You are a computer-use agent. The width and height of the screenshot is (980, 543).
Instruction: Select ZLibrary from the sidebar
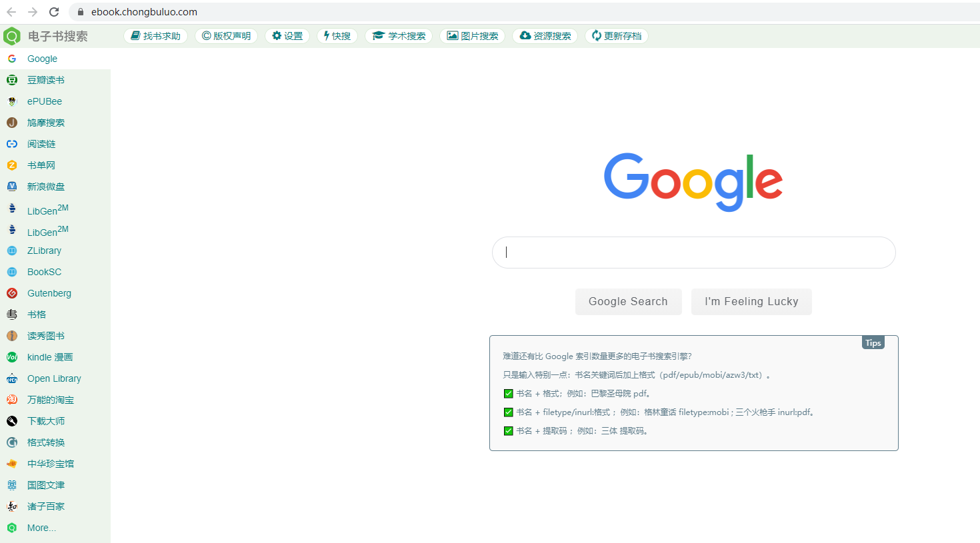point(43,250)
